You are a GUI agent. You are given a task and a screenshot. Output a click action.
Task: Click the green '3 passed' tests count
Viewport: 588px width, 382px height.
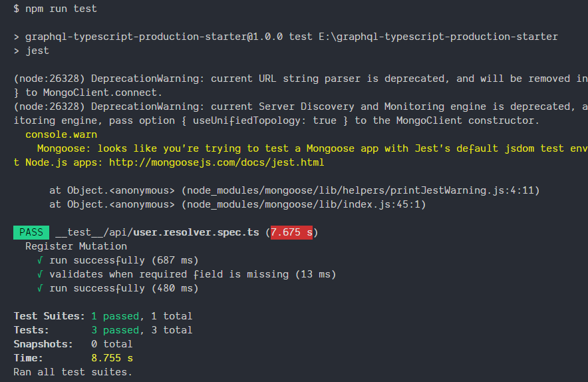pos(115,330)
